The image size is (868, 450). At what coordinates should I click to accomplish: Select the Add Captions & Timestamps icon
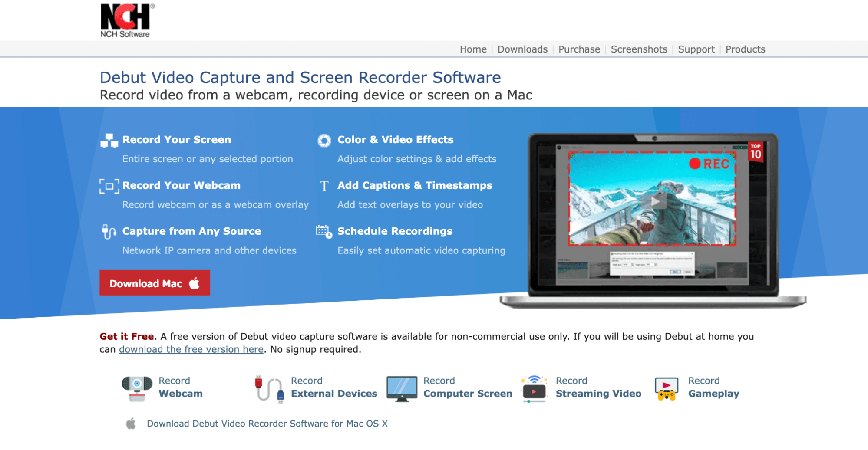(x=323, y=186)
